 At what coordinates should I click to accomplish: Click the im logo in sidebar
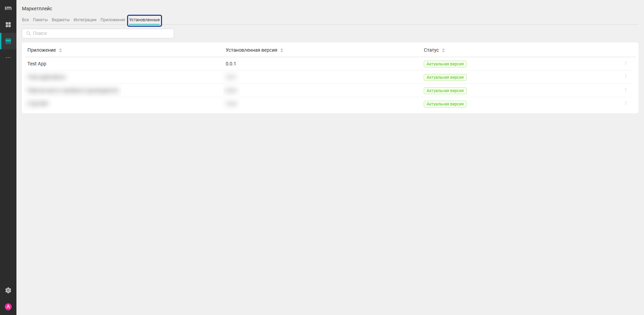pyautogui.click(x=8, y=8)
